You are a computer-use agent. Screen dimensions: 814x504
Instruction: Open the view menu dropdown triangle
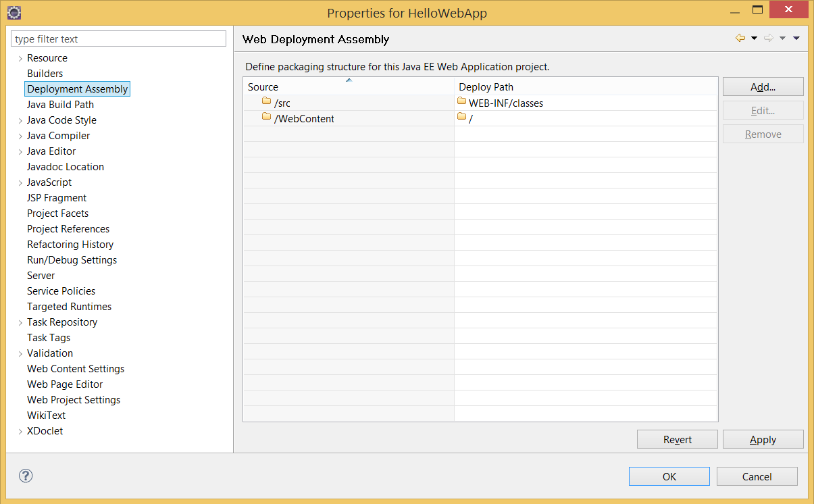(796, 39)
